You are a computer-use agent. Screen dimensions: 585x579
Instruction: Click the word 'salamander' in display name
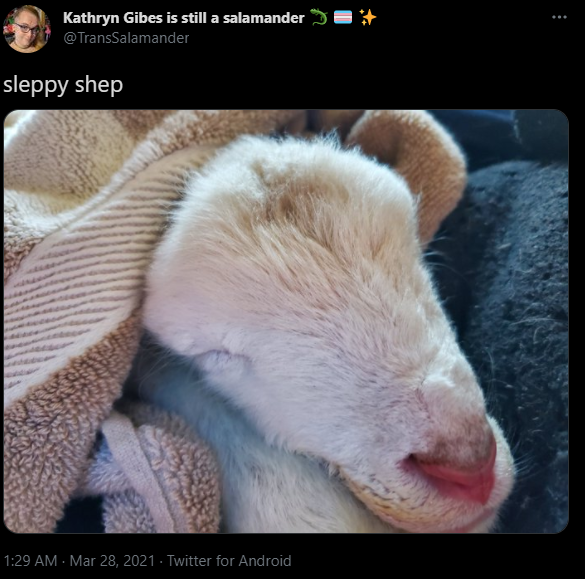point(263,18)
